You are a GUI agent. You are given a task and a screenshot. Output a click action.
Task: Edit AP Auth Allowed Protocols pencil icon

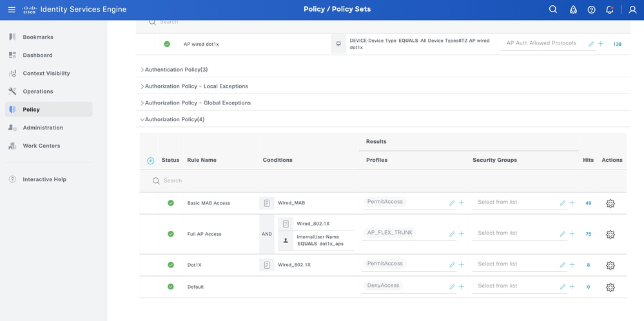(x=591, y=44)
